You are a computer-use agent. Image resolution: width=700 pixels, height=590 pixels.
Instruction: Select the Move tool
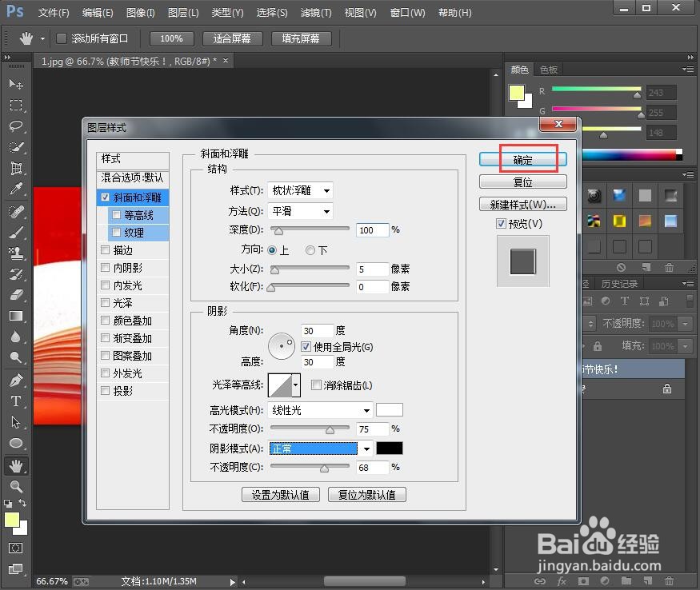[16, 83]
